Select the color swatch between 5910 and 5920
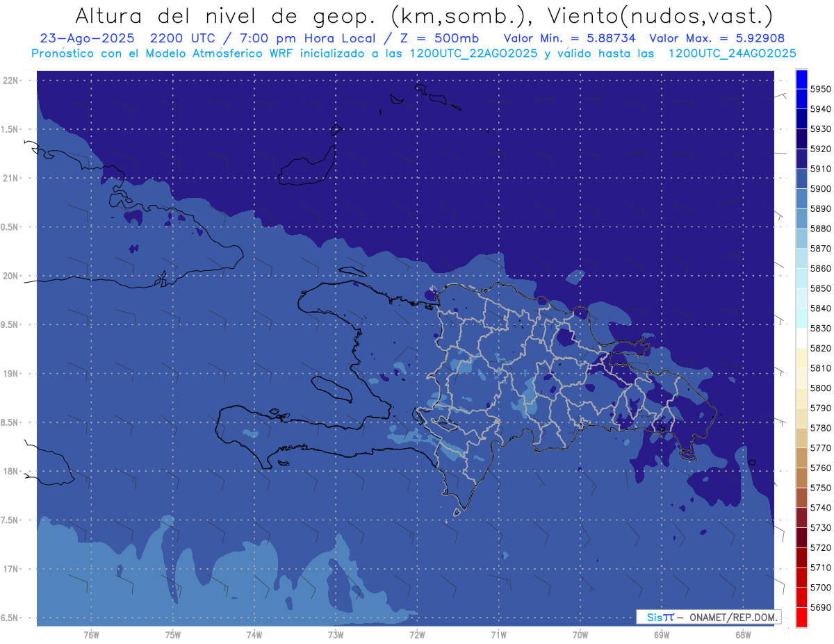Viewport: 834px width, 644px height. [x=801, y=159]
